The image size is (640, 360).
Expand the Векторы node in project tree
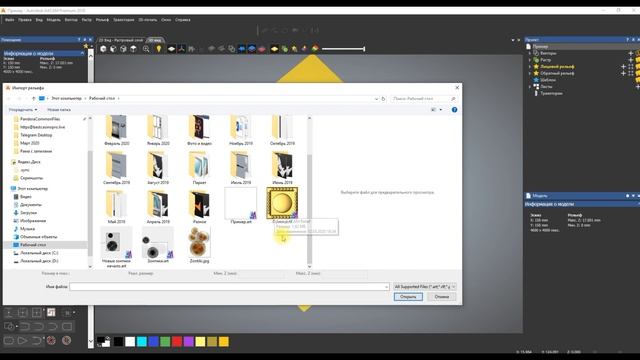point(530,53)
